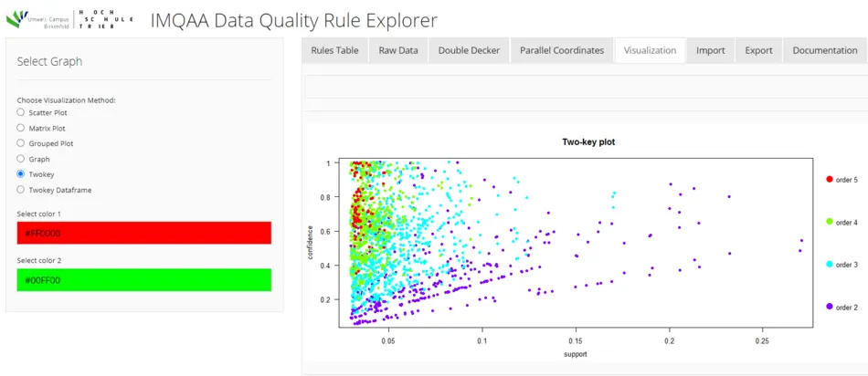Open the Double Decker tab
This screenshot has height=376, width=868.
point(469,50)
